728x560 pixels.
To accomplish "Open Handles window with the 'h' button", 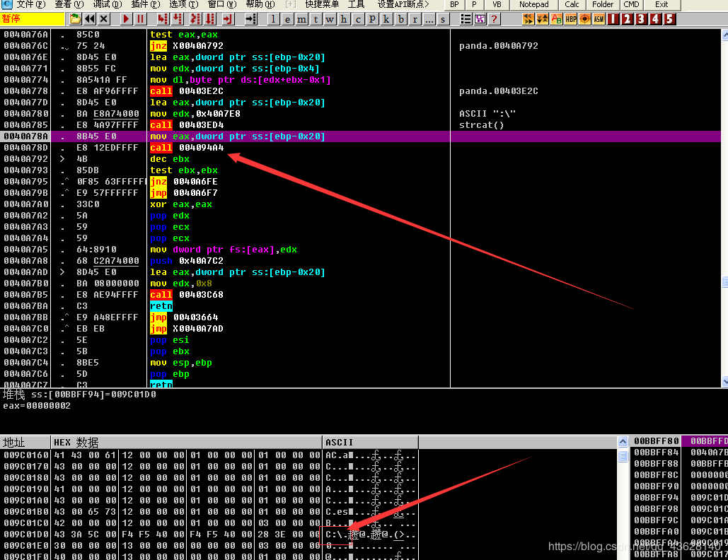I will [344, 19].
